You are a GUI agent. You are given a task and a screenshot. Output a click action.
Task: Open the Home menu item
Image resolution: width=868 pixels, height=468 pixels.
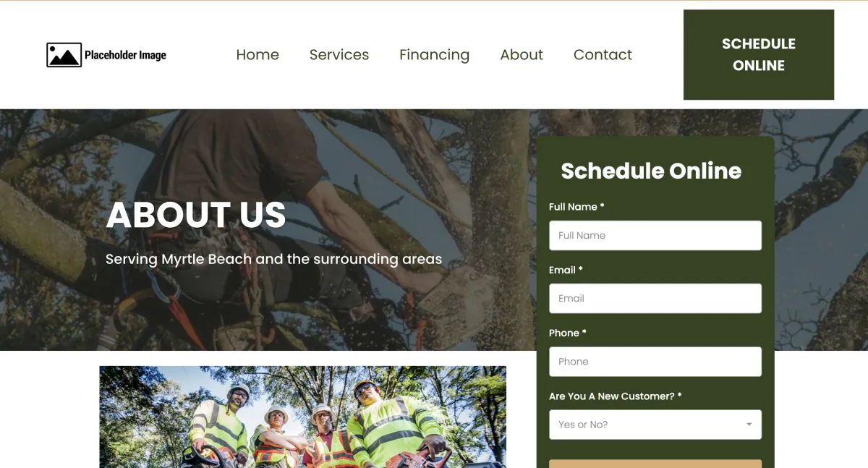pyautogui.click(x=258, y=55)
